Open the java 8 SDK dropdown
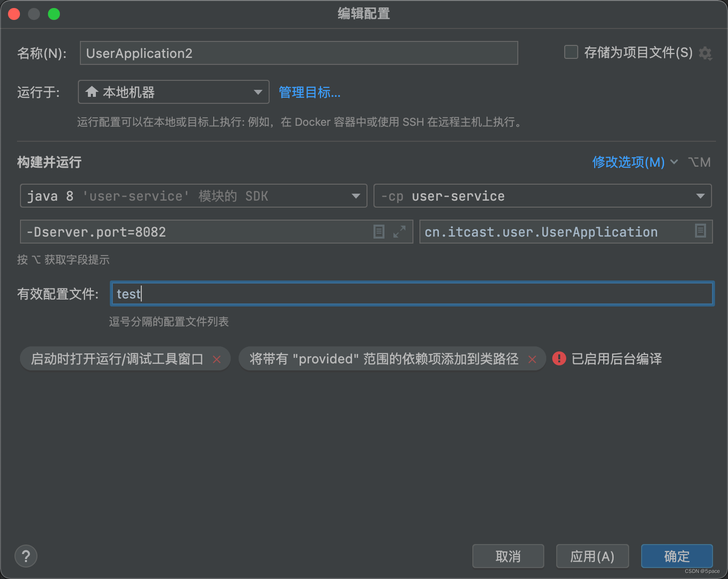The image size is (728, 579). [194, 196]
